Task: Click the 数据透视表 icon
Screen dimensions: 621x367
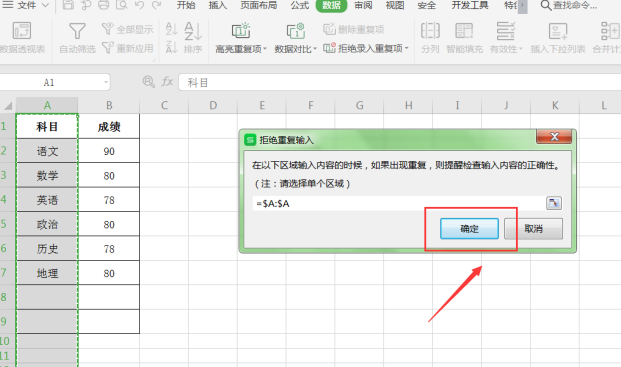Action: point(22,31)
